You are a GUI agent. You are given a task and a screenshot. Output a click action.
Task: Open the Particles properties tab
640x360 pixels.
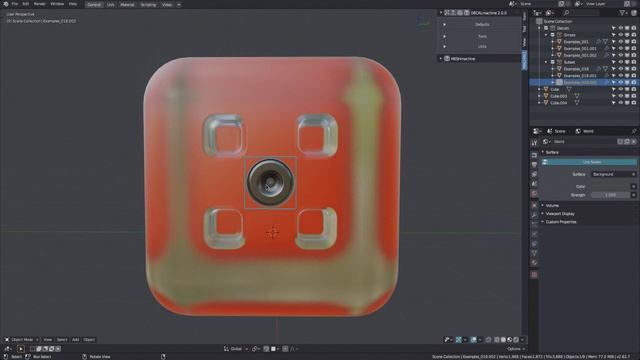tap(534, 224)
